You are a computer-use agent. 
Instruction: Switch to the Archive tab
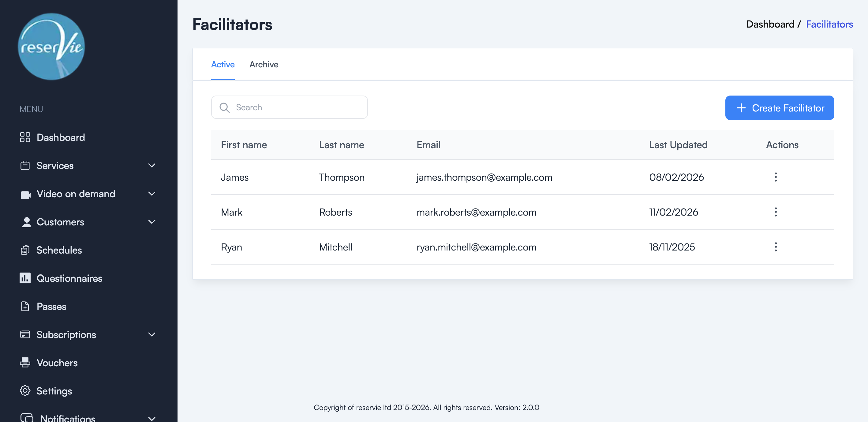point(264,64)
